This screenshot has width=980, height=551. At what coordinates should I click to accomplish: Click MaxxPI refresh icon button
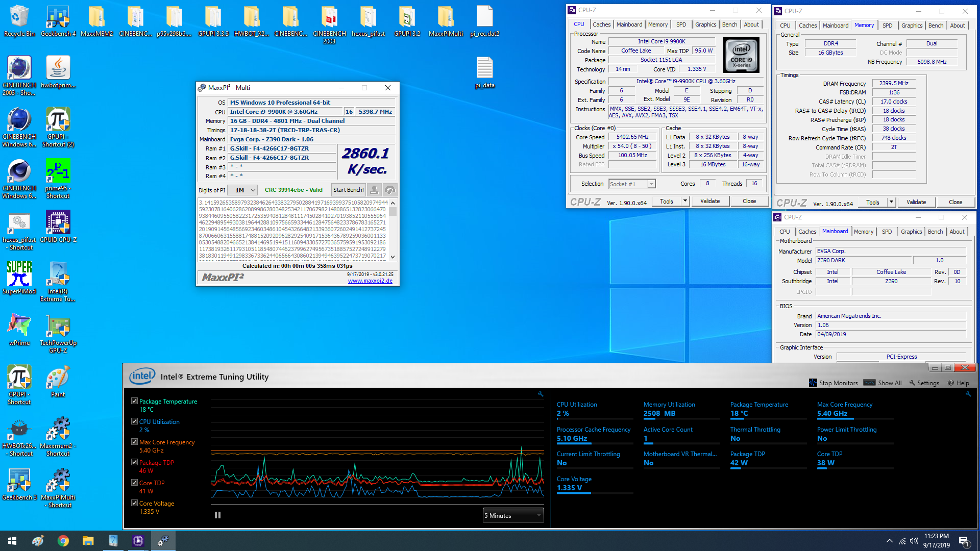[x=390, y=190]
